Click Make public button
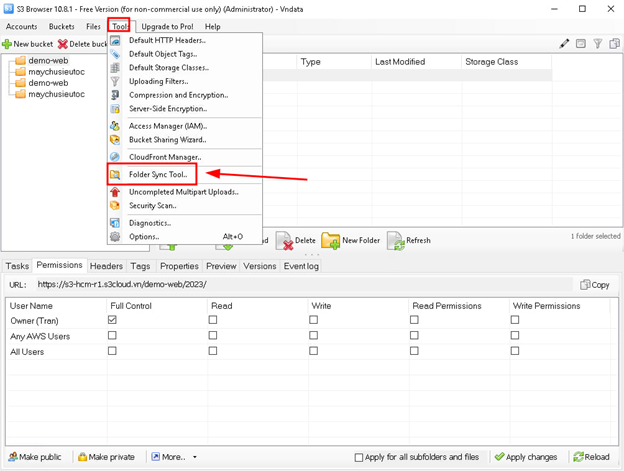 pos(34,457)
